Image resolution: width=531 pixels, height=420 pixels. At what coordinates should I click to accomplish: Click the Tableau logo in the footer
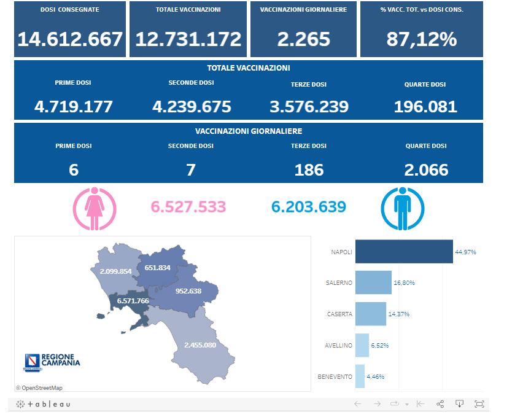click(x=43, y=404)
